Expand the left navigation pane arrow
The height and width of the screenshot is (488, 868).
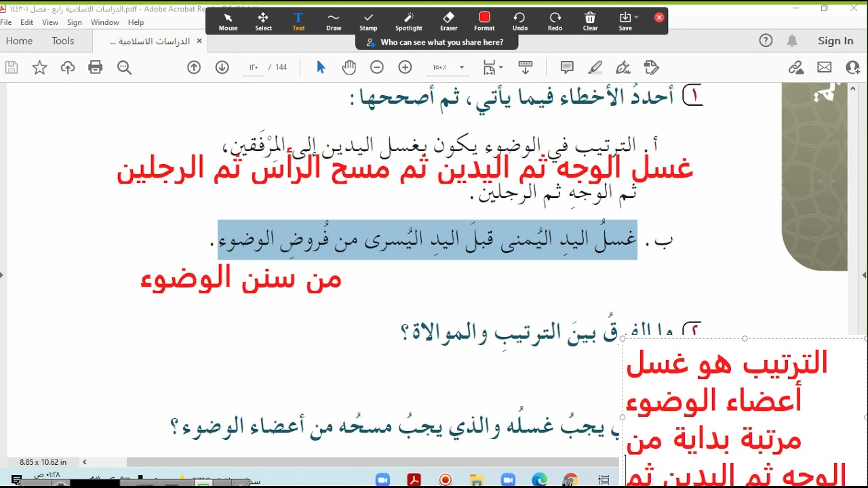tap(2, 275)
